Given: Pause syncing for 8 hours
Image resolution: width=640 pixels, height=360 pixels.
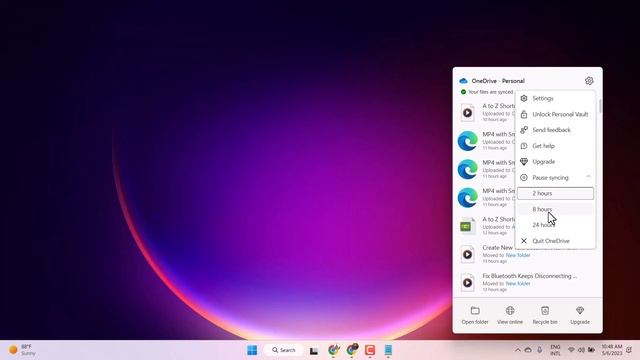Looking at the screenshot, I should [555, 209].
